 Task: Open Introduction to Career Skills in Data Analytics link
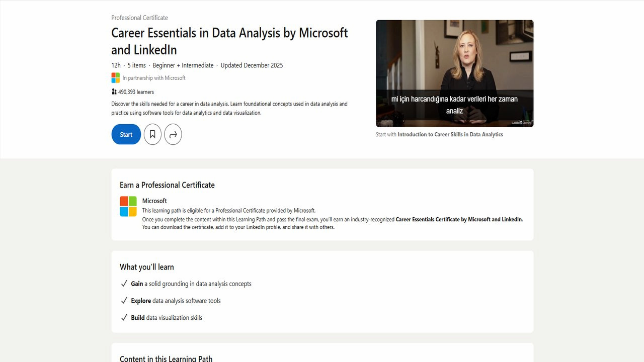click(x=450, y=134)
